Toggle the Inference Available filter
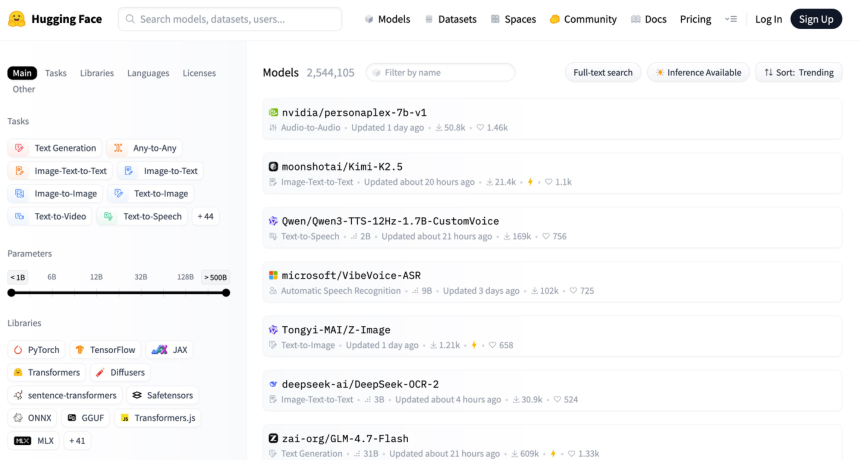860x460 pixels. click(698, 72)
